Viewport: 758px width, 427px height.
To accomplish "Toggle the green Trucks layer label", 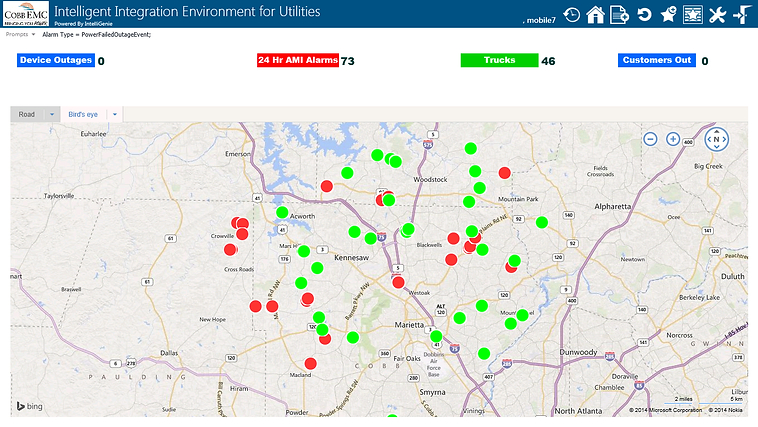I will pyautogui.click(x=499, y=60).
